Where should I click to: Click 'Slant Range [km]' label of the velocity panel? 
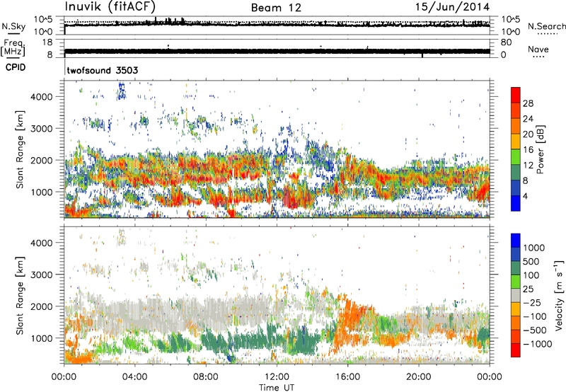point(21,295)
